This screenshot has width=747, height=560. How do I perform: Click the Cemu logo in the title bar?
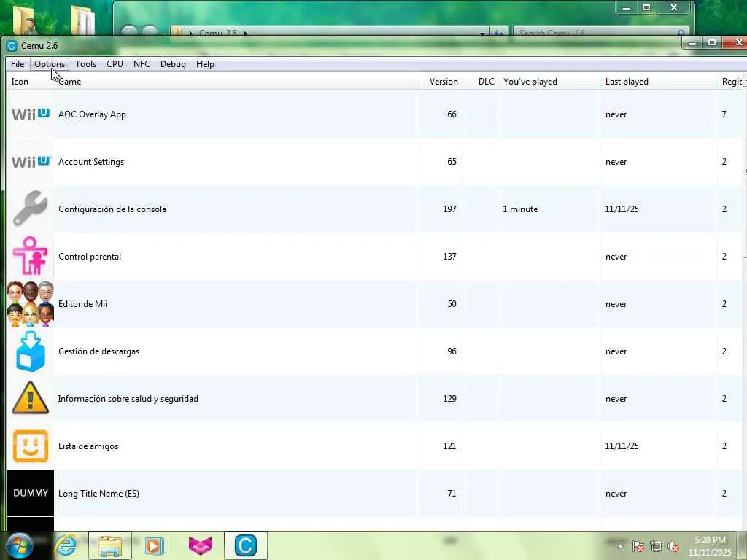(12, 46)
